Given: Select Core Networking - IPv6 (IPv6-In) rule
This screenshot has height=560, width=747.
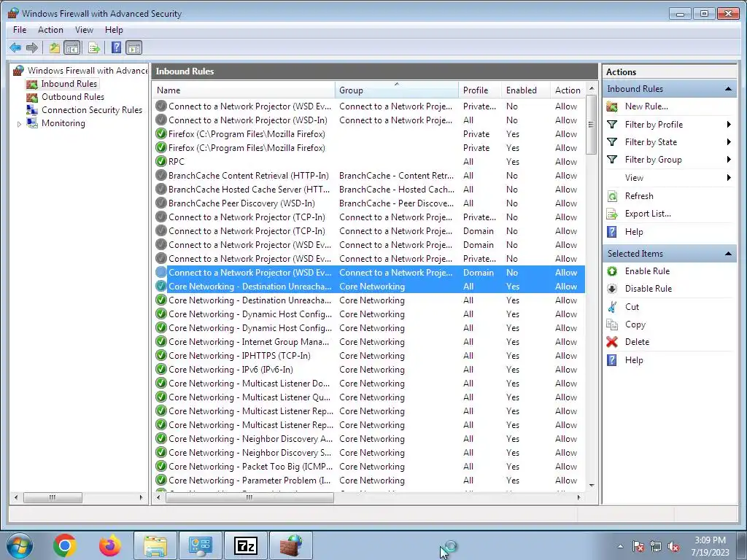Looking at the screenshot, I should point(369,370).
